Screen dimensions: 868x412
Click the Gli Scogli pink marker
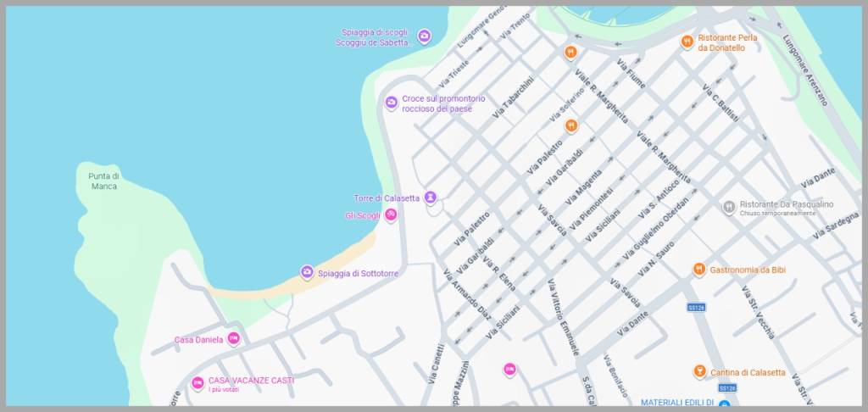(391, 215)
